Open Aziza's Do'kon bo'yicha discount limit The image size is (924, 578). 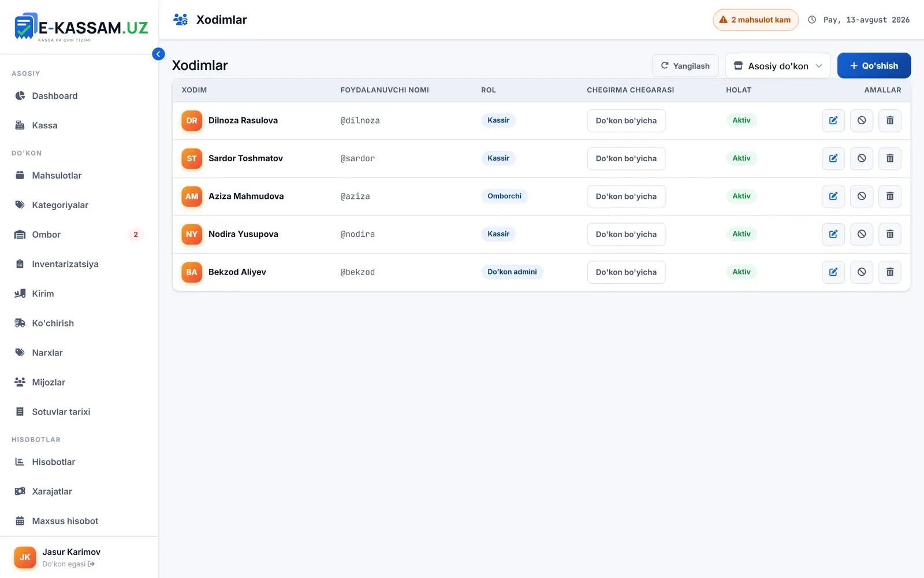(626, 197)
